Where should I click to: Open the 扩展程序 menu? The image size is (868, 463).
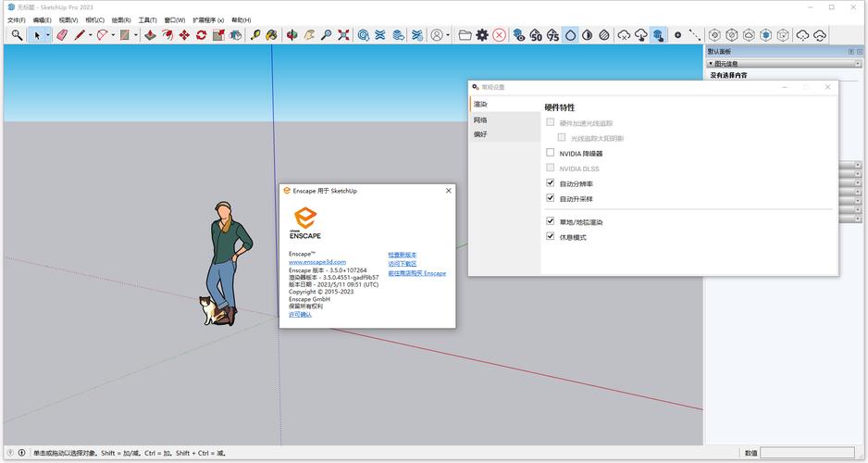[208, 20]
